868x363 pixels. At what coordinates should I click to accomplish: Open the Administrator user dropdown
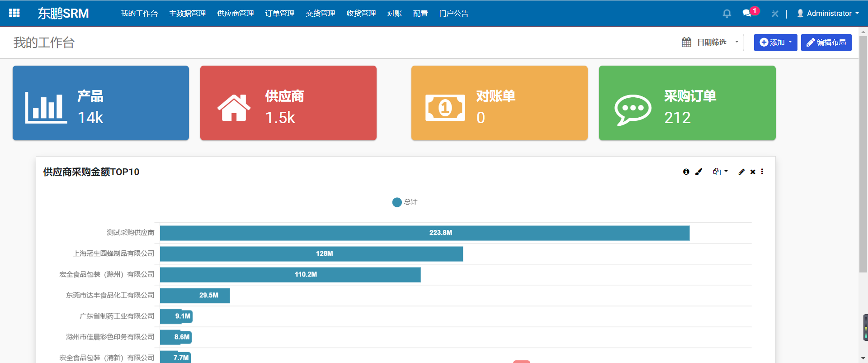pos(828,14)
